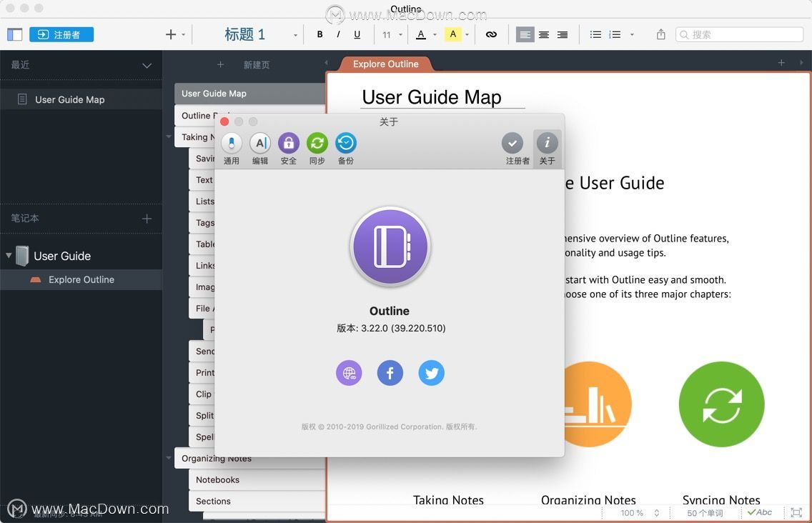Toggle the sidebar panel icon in toolbar
Screen dimensions: 812x523
pos(14,35)
